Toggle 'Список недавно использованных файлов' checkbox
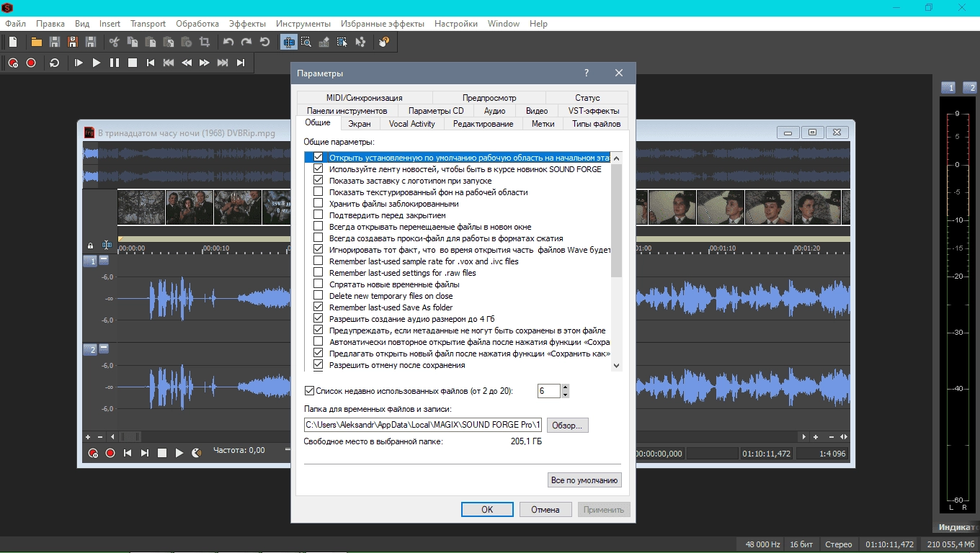Image resolution: width=980 pixels, height=553 pixels. coord(310,391)
